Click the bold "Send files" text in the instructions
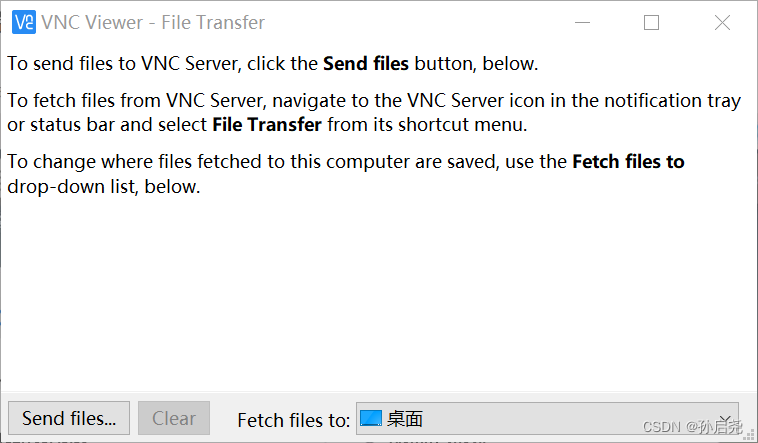The image size is (758, 443). (366, 64)
